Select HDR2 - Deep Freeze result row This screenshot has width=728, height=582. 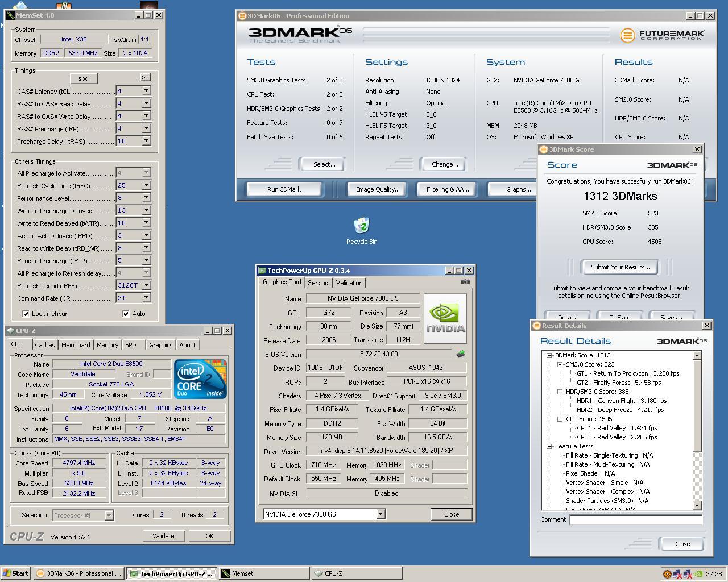621,410
